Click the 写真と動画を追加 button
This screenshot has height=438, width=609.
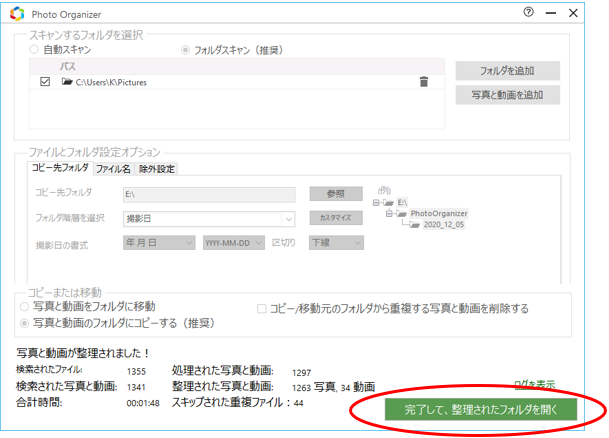pos(508,95)
